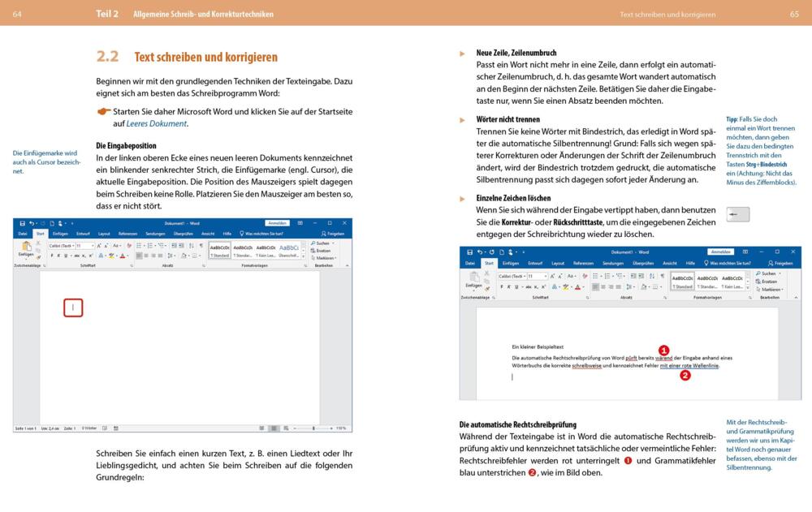Click increase indent icon in sample-text Word
The width and height of the screenshot is (812, 512).
pyautogui.click(x=641, y=276)
